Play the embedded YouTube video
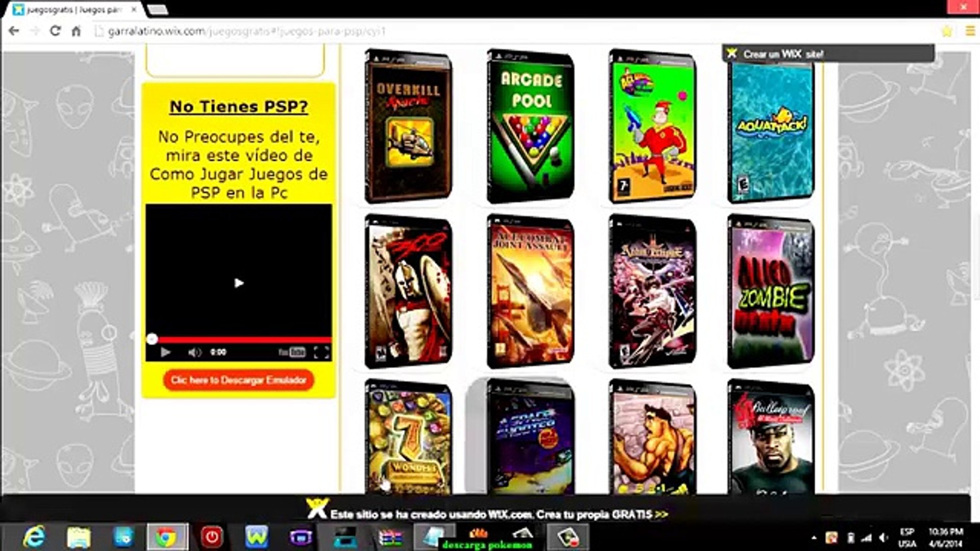This screenshot has height=551, width=980. (x=238, y=283)
